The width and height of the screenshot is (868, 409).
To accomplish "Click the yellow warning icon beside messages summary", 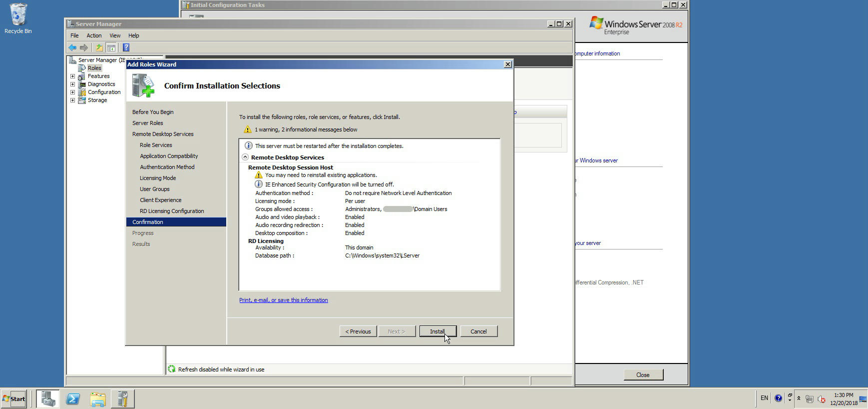I will (247, 129).
